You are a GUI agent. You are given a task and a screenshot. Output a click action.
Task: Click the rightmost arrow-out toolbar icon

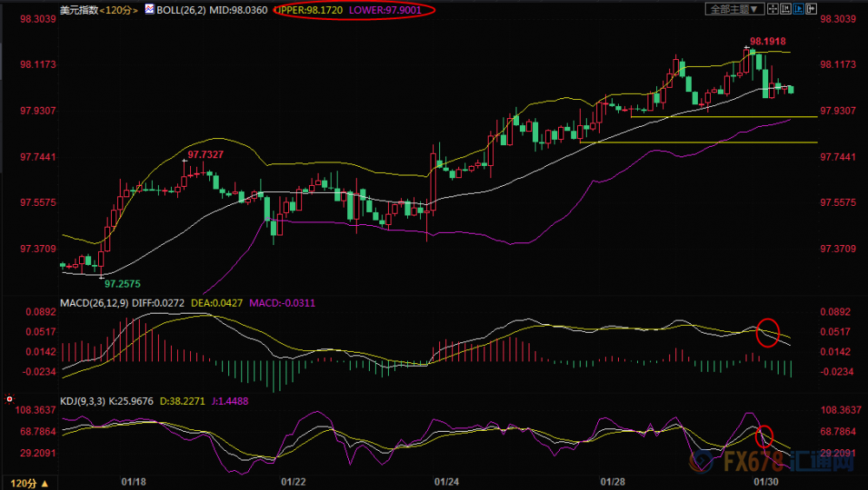click(812, 9)
